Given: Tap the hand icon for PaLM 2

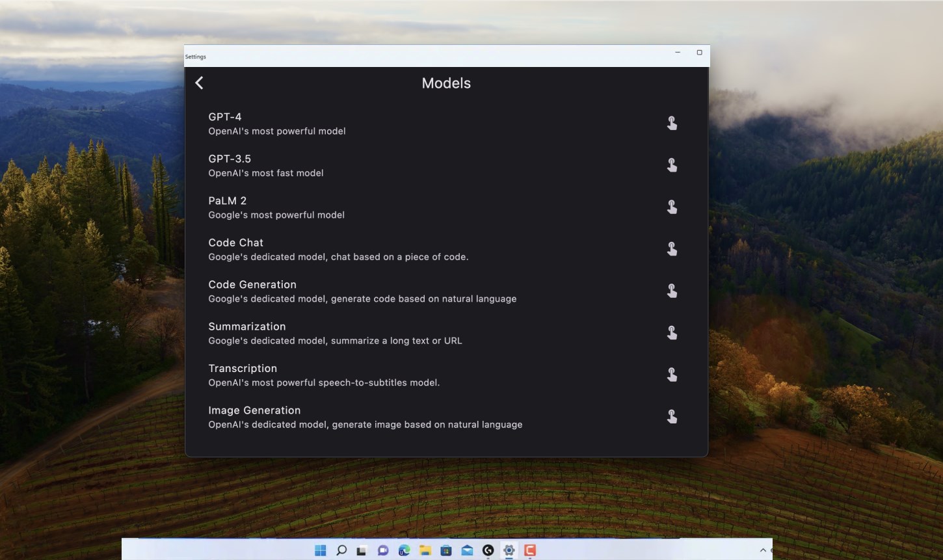Looking at the screenshot, I should point(672,207).
